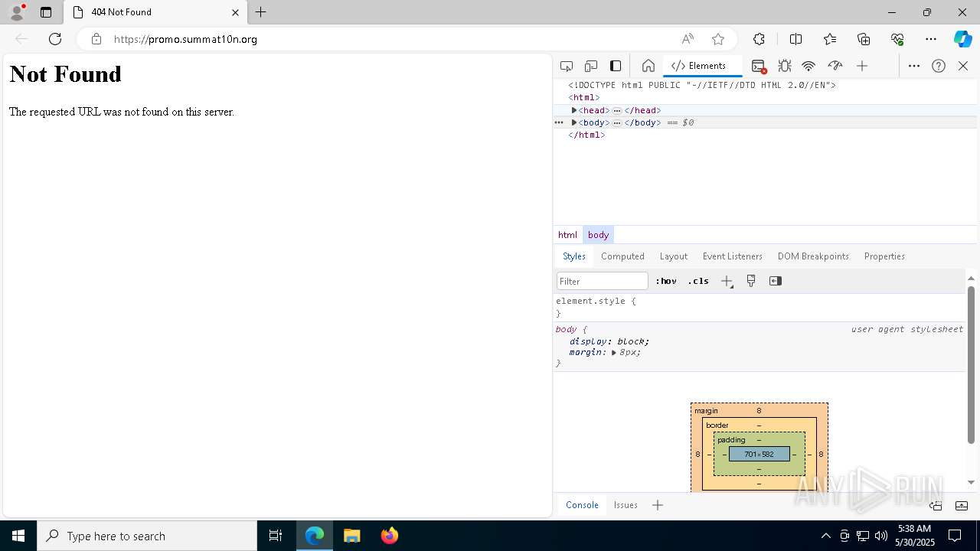
Task: Refresh the 404 page
Action: point(55,39)
